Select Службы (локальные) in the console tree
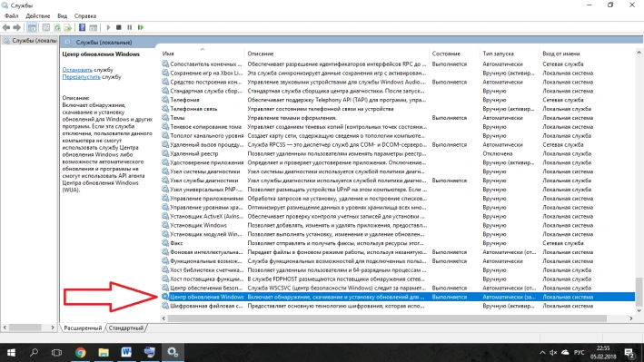The width and height of the screenshot is (644, 362). coord(30,41)
